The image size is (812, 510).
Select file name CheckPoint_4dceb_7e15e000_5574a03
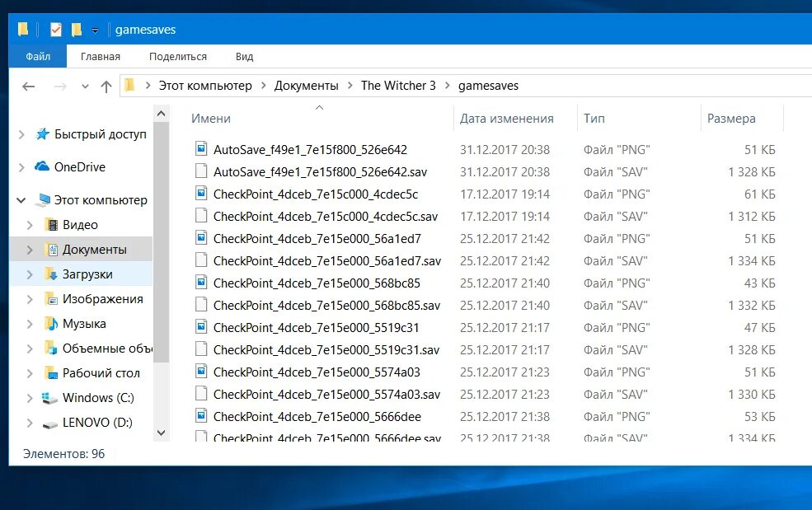[317, 372]
